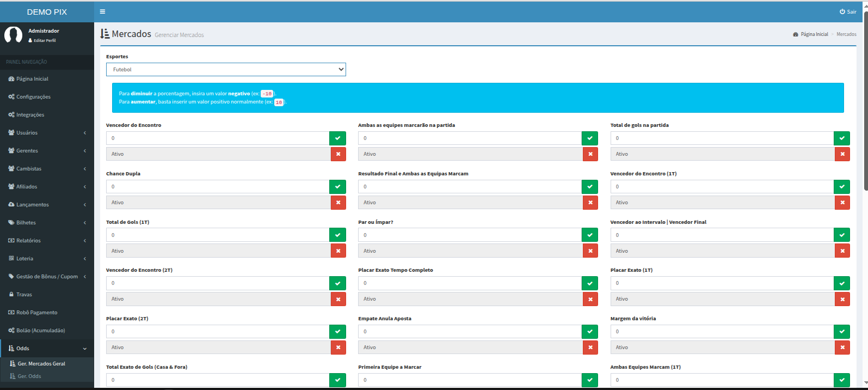Click Editar Perfil link under Administrador

(x=44, y=40)
